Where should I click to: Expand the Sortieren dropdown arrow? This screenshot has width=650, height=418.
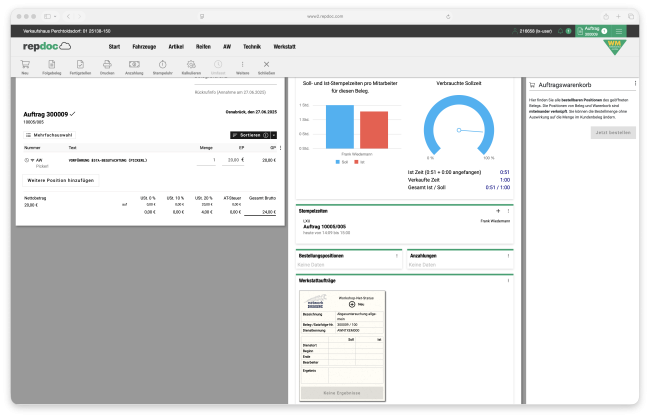pyautogui.click(x=274, y=134)
